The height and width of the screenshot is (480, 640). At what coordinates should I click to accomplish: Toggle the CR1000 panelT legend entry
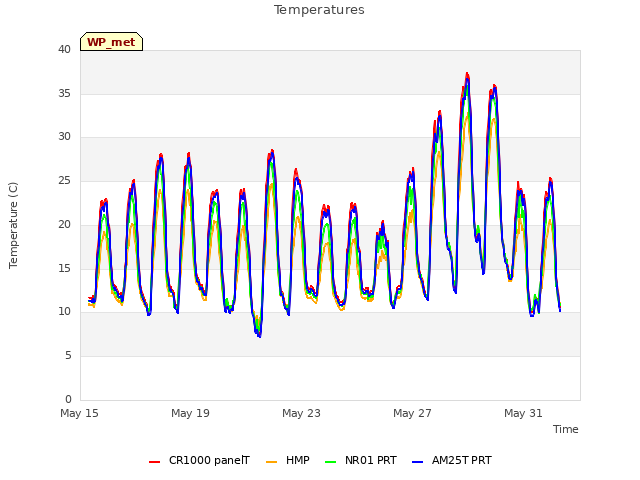click(199, 460)
